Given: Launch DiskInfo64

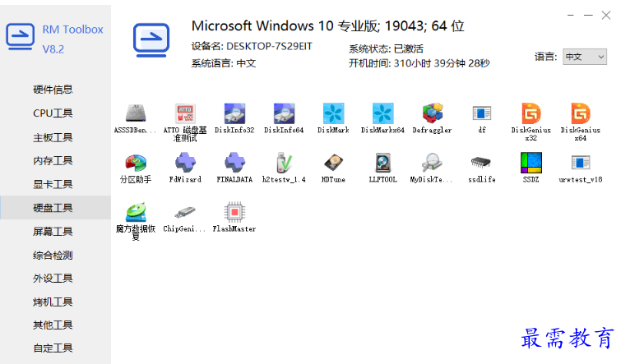Looking at the screenshot, I should (x=284, y=114).
